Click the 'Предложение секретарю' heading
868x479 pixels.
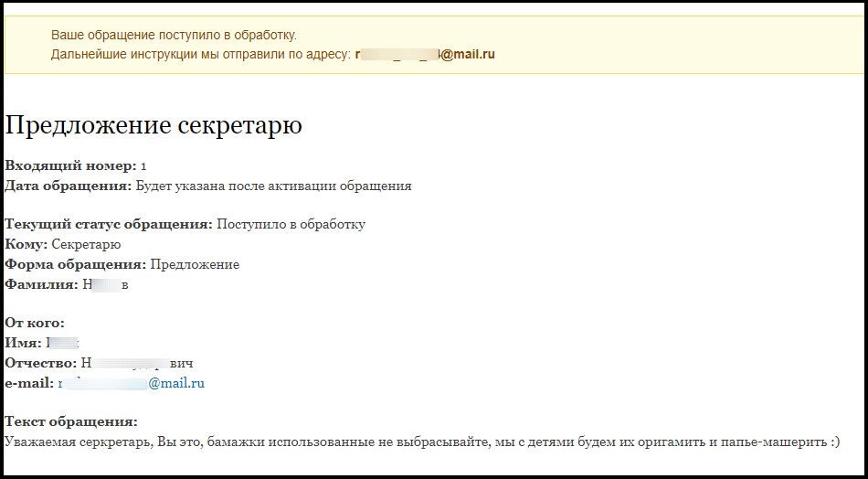pos(153,125)
